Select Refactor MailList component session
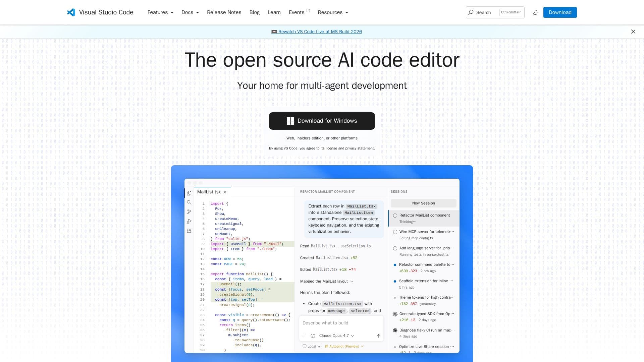This screenshot has height=362, width=644. (x=424, y=219)
